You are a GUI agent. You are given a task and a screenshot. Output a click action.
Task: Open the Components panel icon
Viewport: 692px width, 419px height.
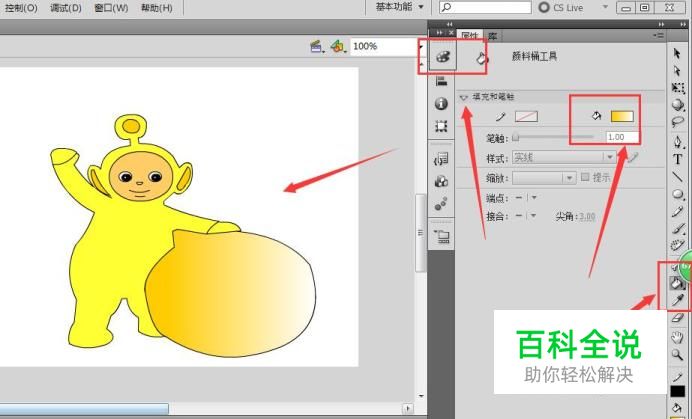pos(441,181)
